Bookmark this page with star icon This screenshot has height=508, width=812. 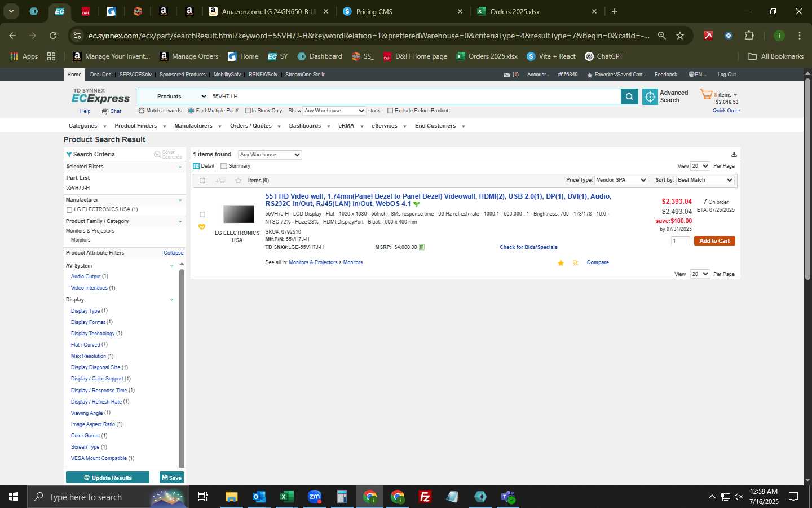[x=680, y=36]
